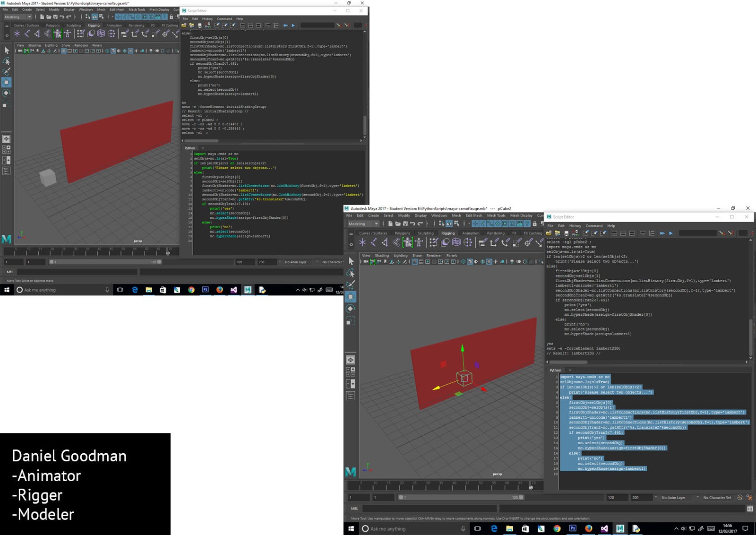Open Modeling menu-set dropdown in bottom-right Maya
This screenshot has width=756, height=535.
[x=363, y=224]
